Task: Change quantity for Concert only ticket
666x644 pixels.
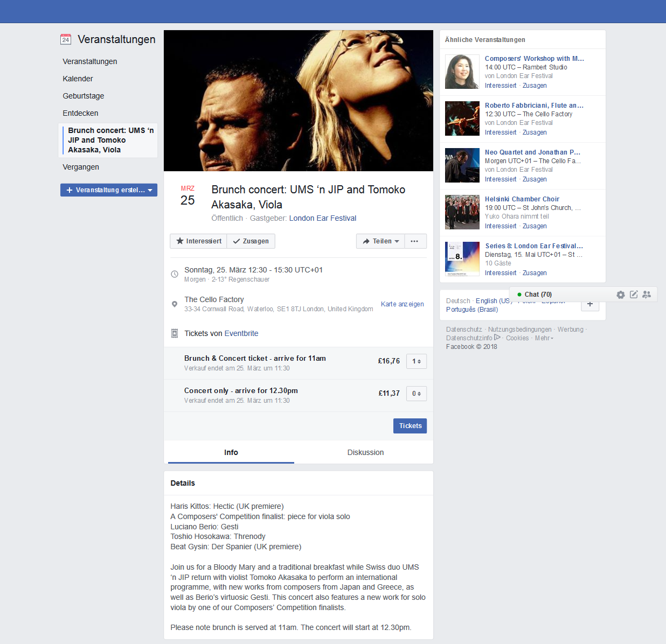Action: click(417, 394)
